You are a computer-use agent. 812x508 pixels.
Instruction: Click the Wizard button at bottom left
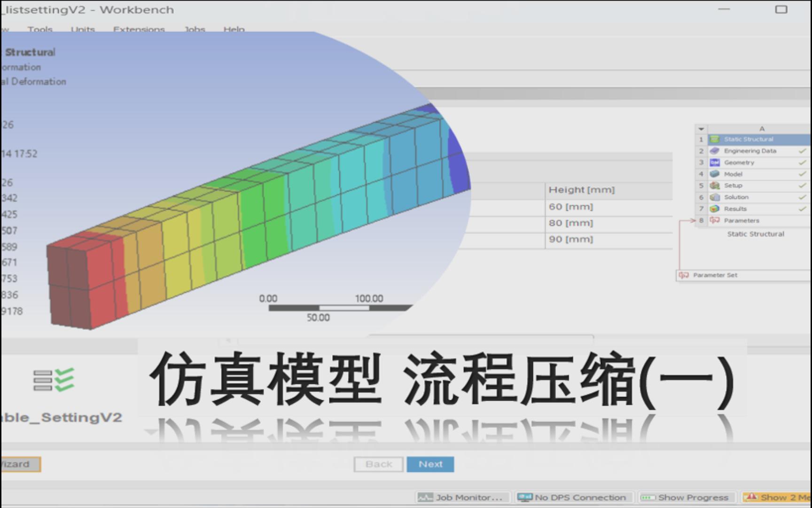pyautogui.click(x=20, y=464)
